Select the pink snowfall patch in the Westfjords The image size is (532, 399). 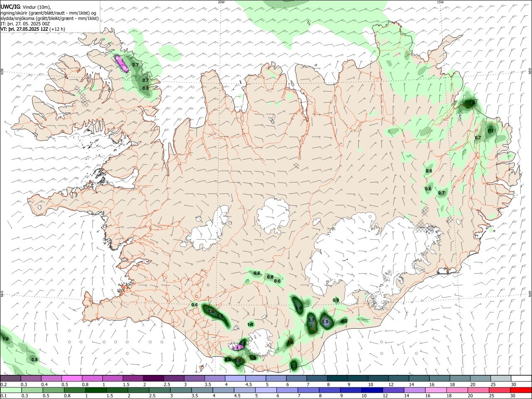point(121,64)
